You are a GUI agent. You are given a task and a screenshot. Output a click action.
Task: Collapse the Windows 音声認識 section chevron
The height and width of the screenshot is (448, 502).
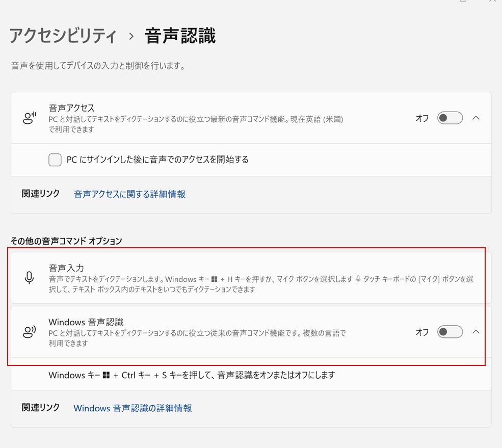[x=476, y=332]
